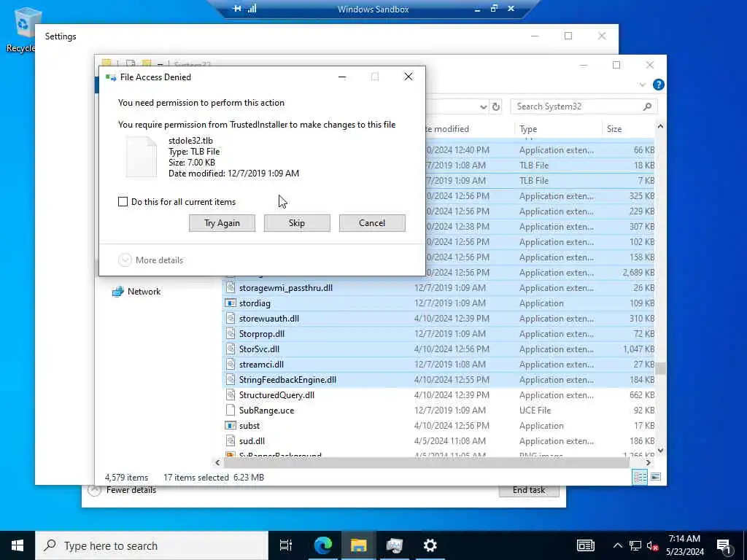Image resolution: width=747 pixels, height=560 pixels.
Task: Click the muted volume tray icon
Action: pyautogui.click(x=653, y=545)
